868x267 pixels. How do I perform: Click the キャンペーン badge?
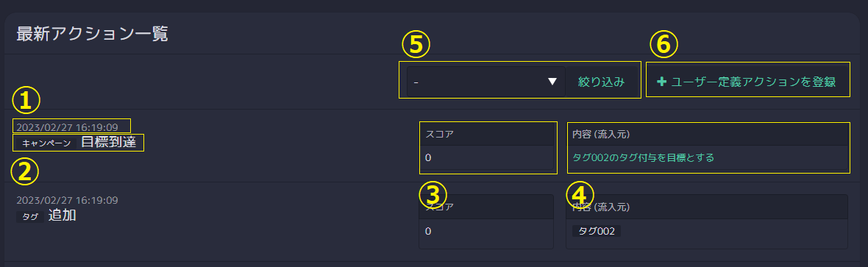click(x=46, y=143)
